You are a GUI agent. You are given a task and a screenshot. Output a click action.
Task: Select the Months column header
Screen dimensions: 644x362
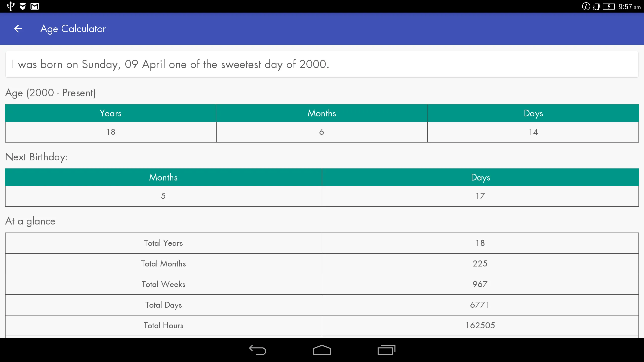click(x=322, y=113)
